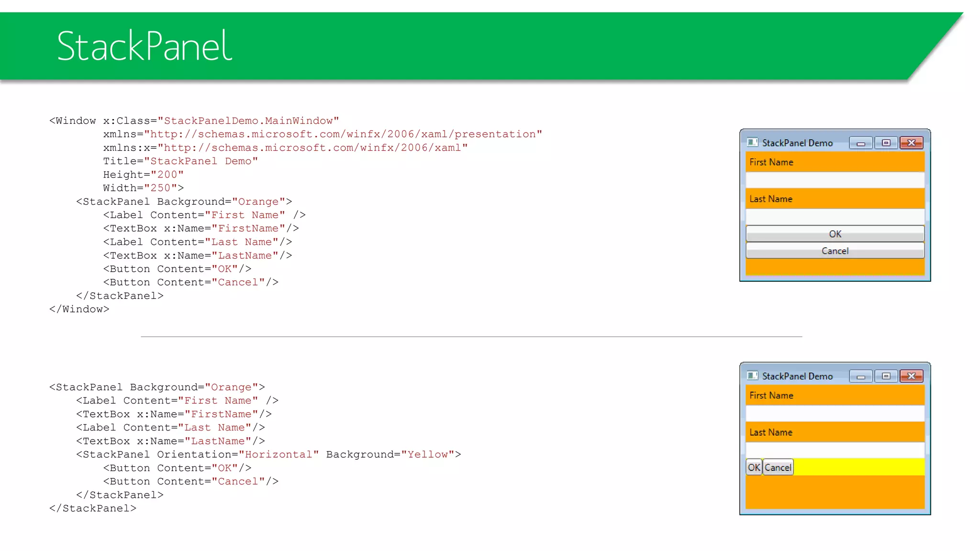This screenshot has width=980, height=551.
Task: Minimize the top StackPanel Demo window
Action: pyautogui.click(x=861, y=143)
